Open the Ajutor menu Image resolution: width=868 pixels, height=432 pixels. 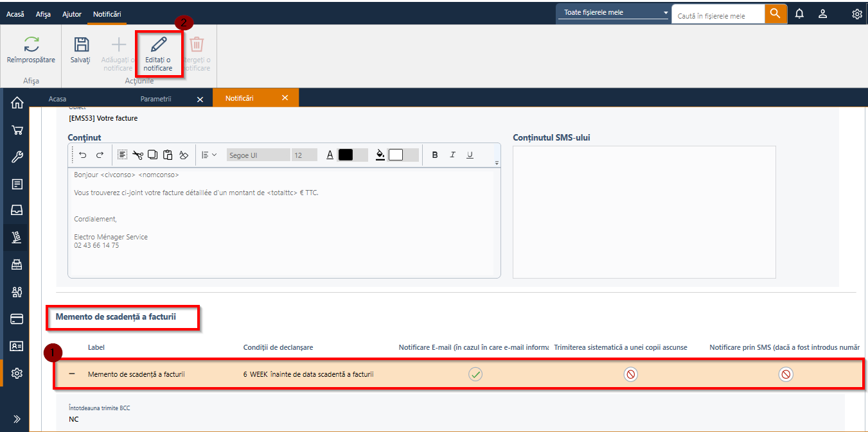72,13
